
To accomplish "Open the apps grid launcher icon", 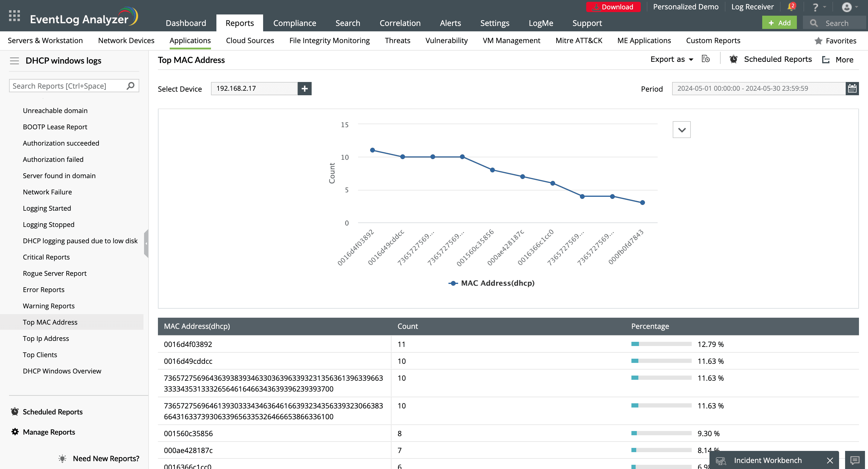I will click(x=14, y=16).
